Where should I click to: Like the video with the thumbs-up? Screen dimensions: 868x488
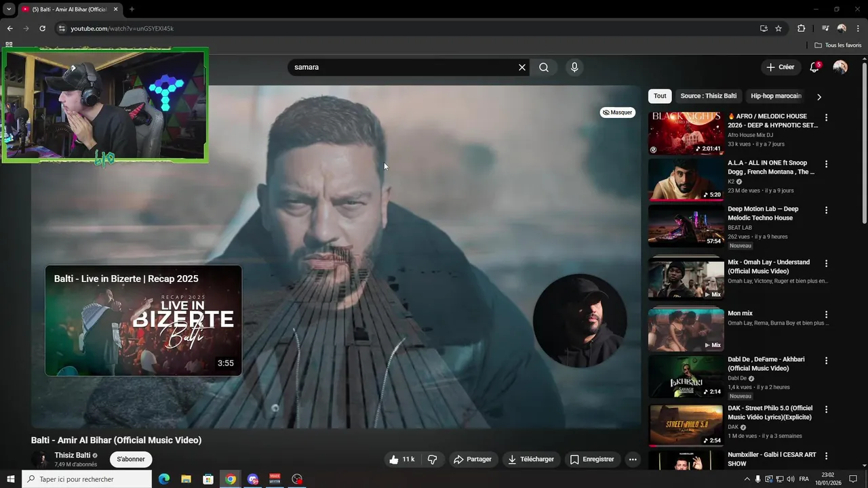click(x=401, y=460)
